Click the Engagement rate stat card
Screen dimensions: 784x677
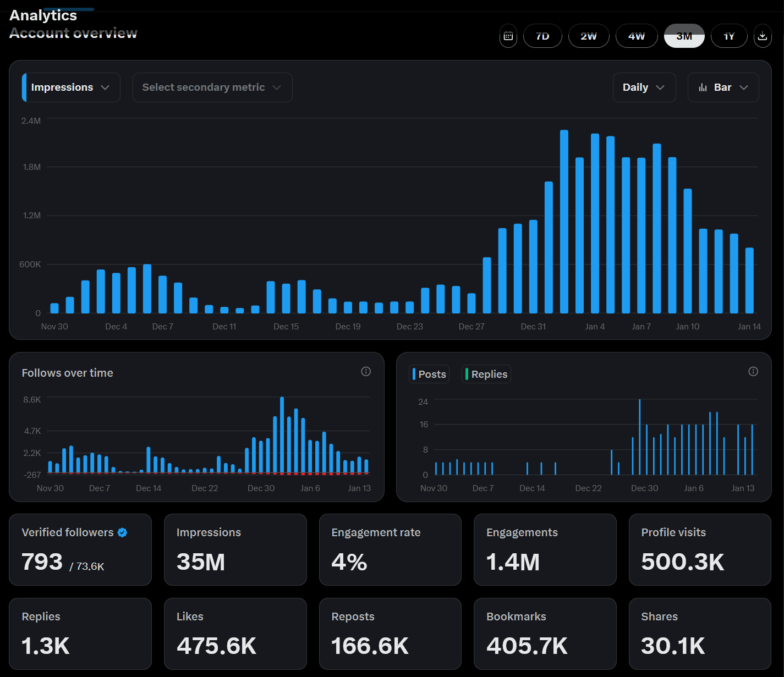tap(390, 549)
